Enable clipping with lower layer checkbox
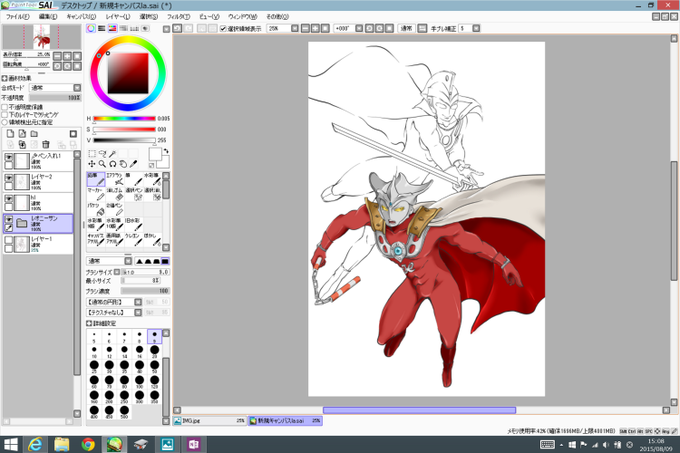The height and width of the screenshot is (453, 680). point(5,114)
